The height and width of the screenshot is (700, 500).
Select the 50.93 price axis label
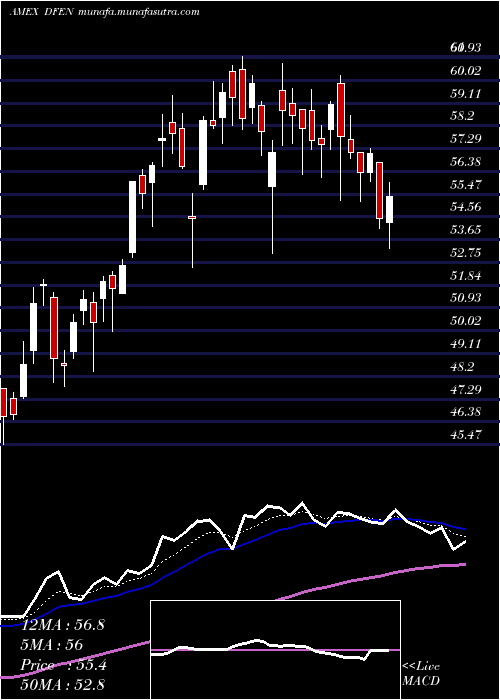[x=466, y=297]
